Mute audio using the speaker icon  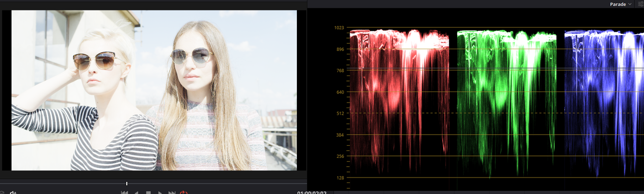point(13,192)
